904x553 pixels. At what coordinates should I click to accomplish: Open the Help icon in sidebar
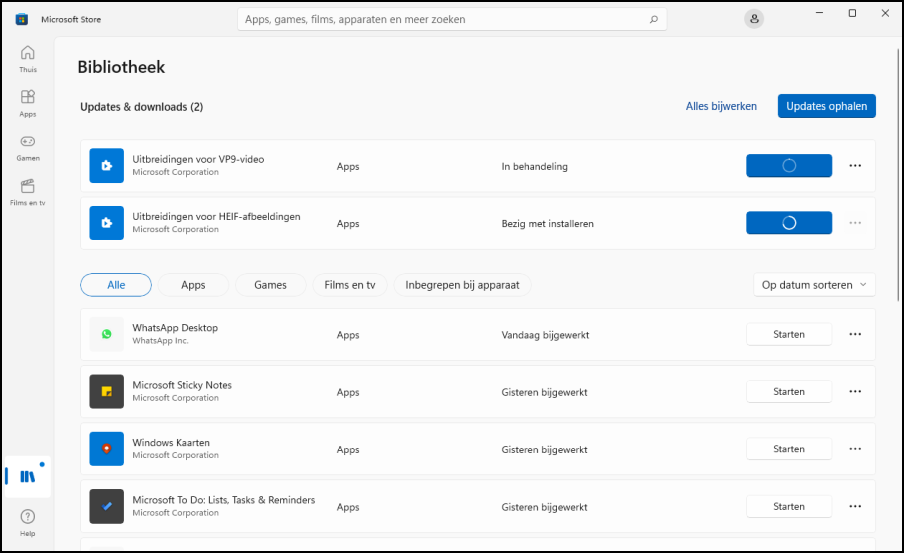[x=28, y=522]
